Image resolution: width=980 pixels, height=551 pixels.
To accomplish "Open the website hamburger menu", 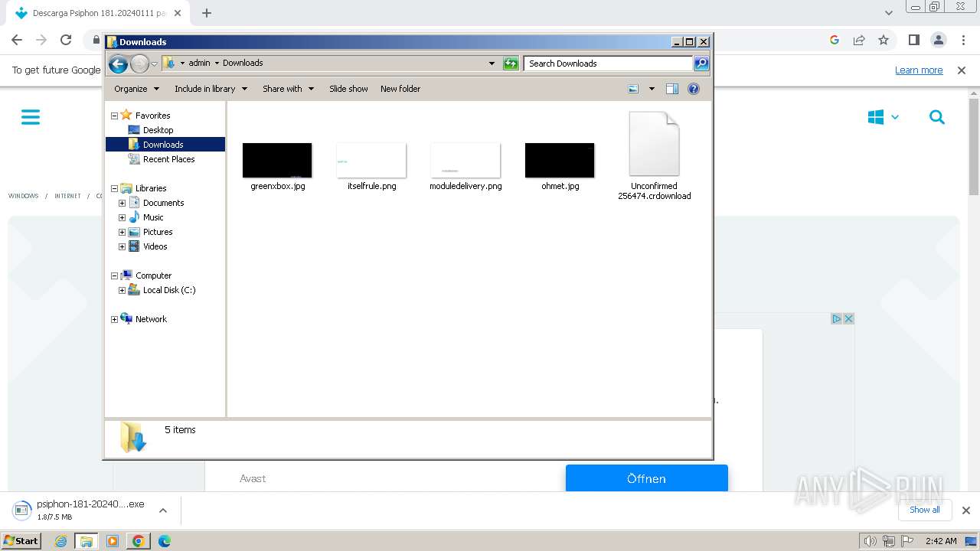I will tap(31, 117).
